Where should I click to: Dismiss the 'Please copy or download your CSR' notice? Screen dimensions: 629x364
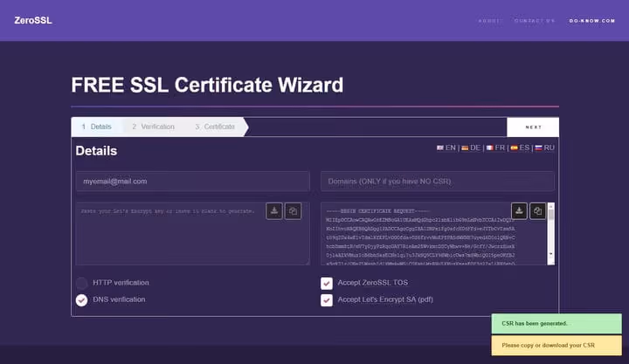[x=556, y=345]
